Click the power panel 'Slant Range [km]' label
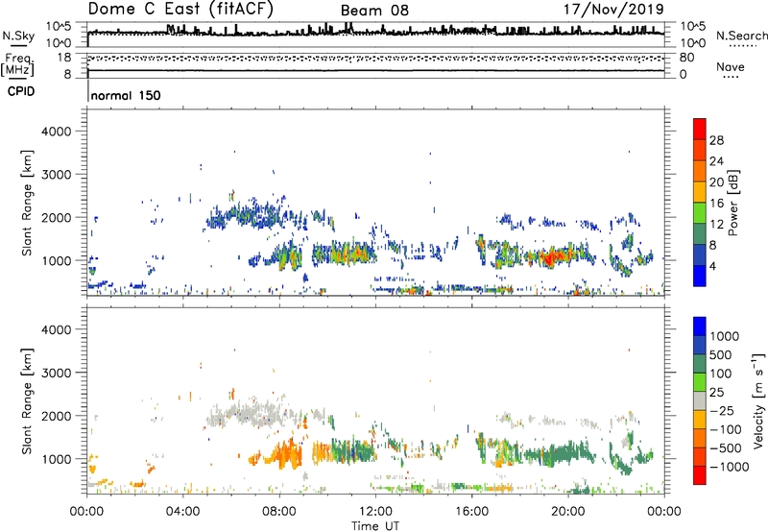 (x=28, y=203)
